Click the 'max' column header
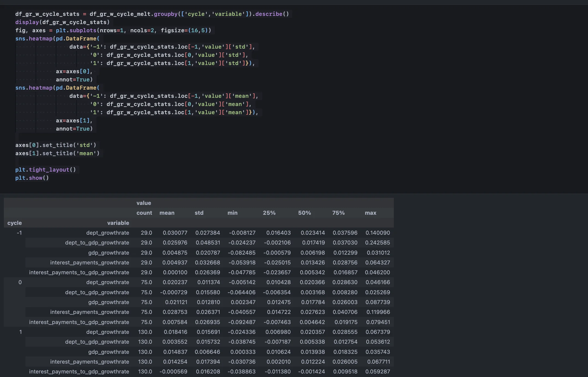 coord(370,213)
